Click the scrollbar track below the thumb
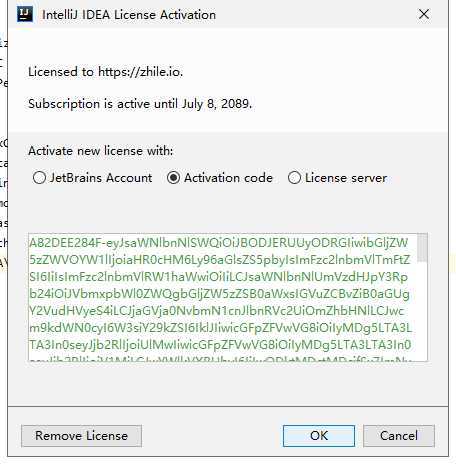456x464 pixels. 422,311
